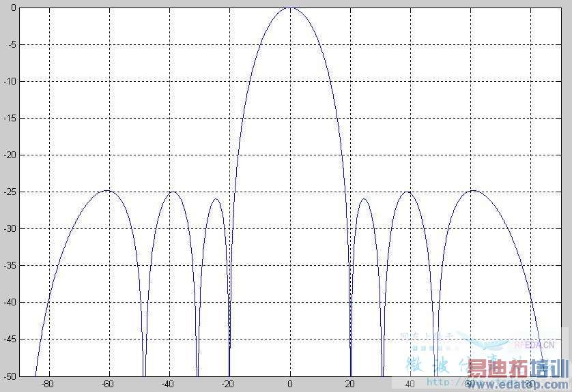Image resolution: width=572 pixels, height=392 pixels.
Task: Select the y-axis tick label -40
Action: (x=10, y=303)
